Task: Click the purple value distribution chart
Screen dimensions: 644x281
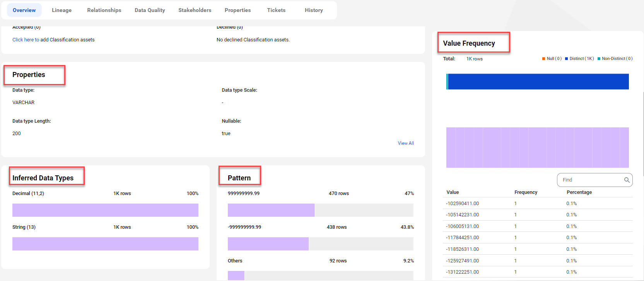Action: (x=538, y=147)
